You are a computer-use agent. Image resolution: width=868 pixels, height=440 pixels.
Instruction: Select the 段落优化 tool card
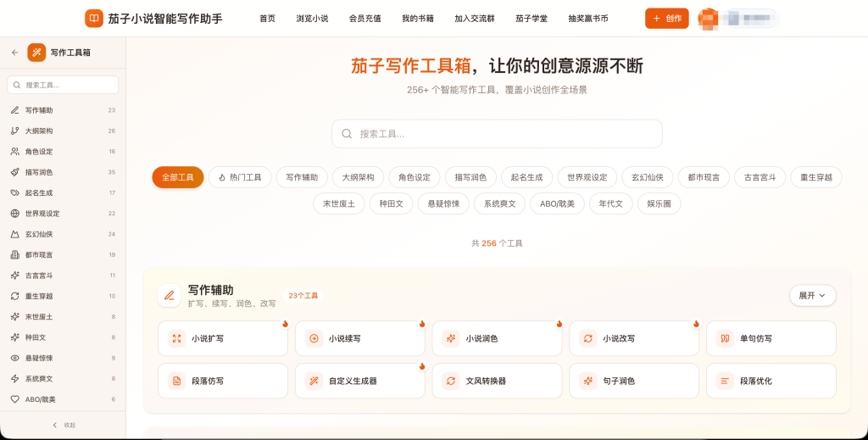[x=771, y=381]
